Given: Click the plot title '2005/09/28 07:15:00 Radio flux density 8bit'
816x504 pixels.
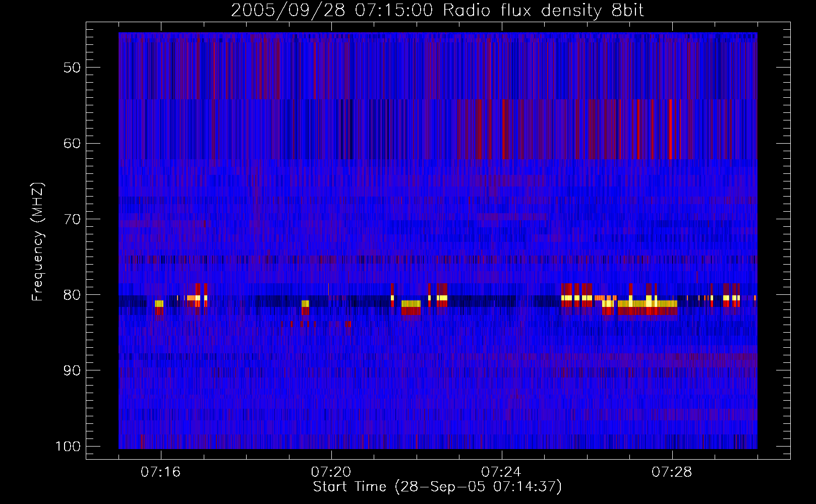Looking at the screenshot, I should pos(437,10).
